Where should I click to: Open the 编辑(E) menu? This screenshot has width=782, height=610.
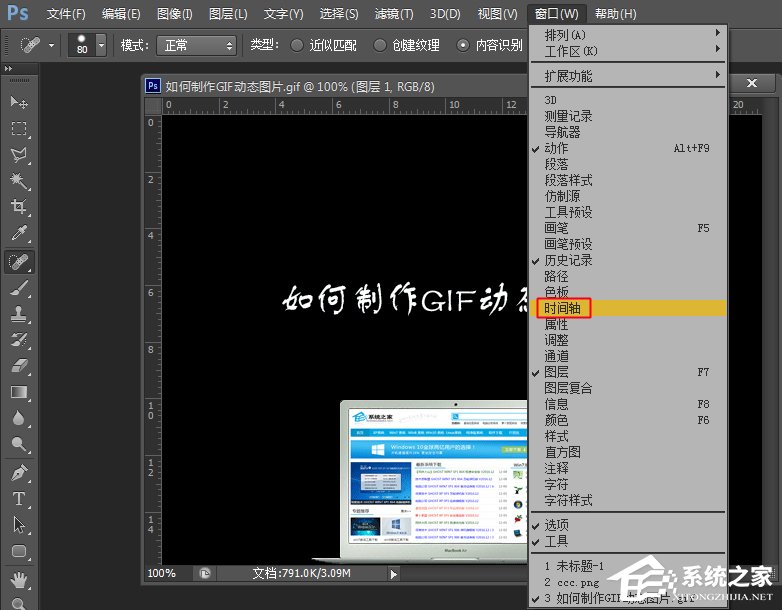121,13
